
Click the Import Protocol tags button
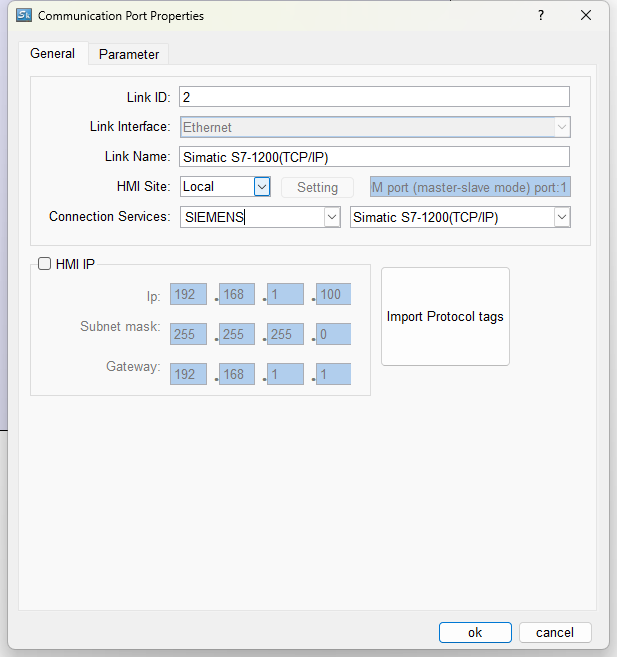[x=445, y=317]
